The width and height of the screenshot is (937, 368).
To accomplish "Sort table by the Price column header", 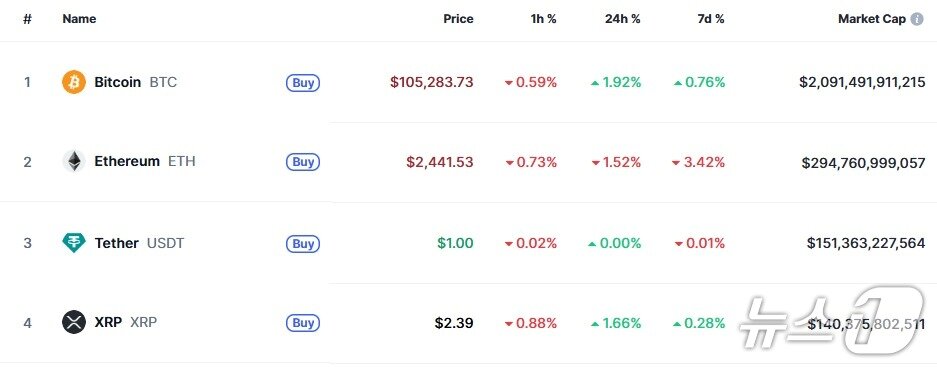I will pos(458,19).
